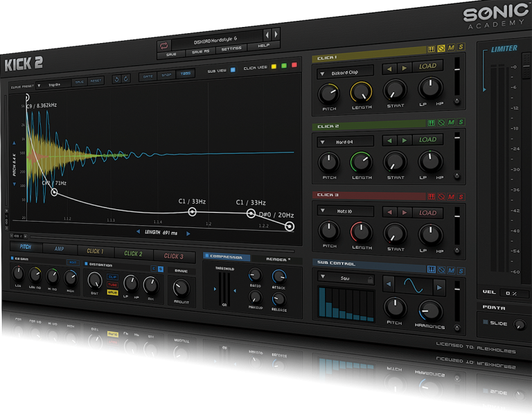Open Click 3 keytrack piano icon
The image size is (532, 415).
[432, 197]
